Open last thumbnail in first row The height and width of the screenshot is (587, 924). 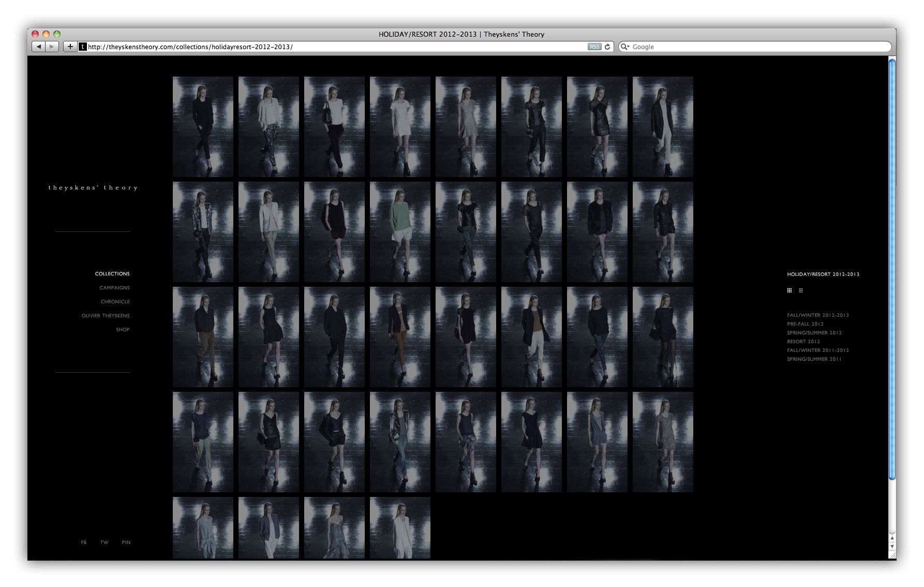tap(663, 127)
